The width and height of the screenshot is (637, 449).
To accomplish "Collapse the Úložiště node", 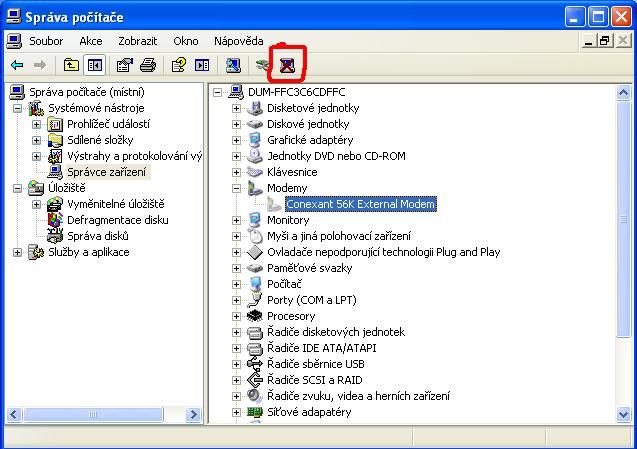I will coord(17,188).
